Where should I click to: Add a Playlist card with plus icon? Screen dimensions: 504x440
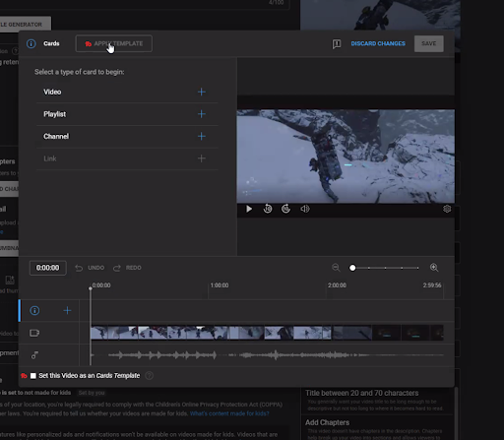click(202, 114)
